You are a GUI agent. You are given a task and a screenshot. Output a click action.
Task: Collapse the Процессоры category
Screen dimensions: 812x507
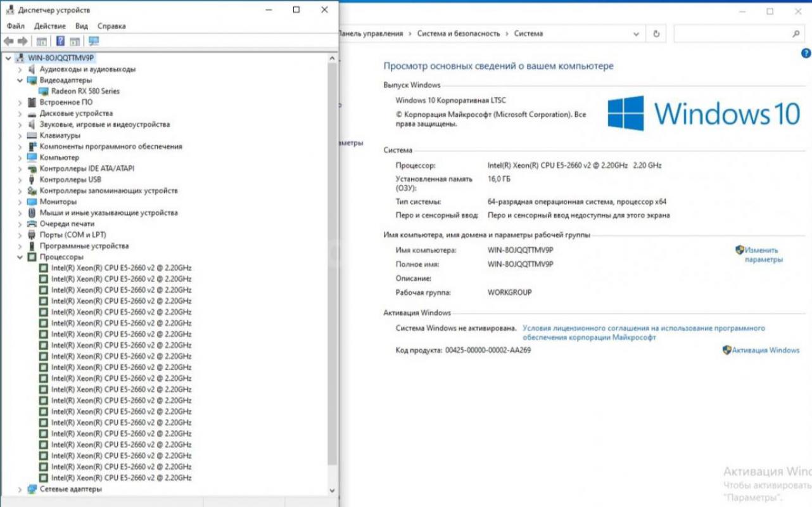pyautogui.click(x=20, y=257)
